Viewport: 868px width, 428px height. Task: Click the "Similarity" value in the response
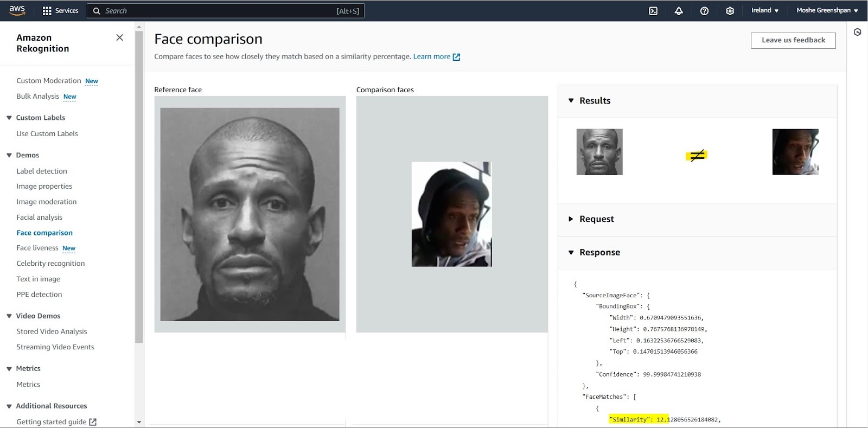pyautogui.click(x=687, y=419)
